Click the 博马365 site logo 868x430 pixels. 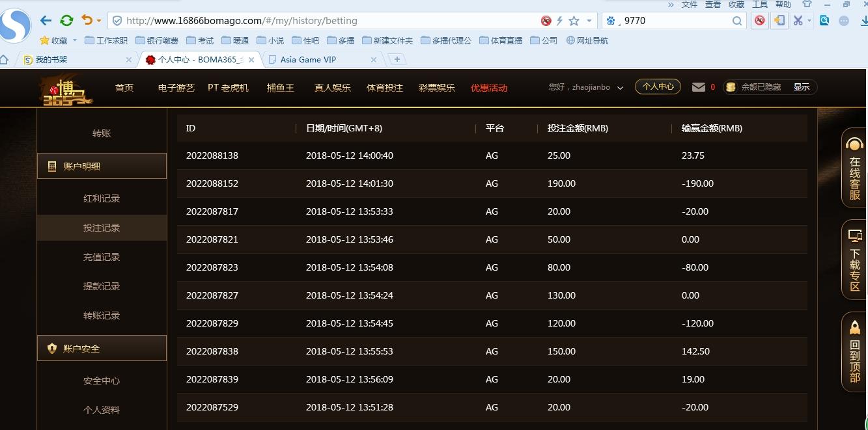[65, 89]
